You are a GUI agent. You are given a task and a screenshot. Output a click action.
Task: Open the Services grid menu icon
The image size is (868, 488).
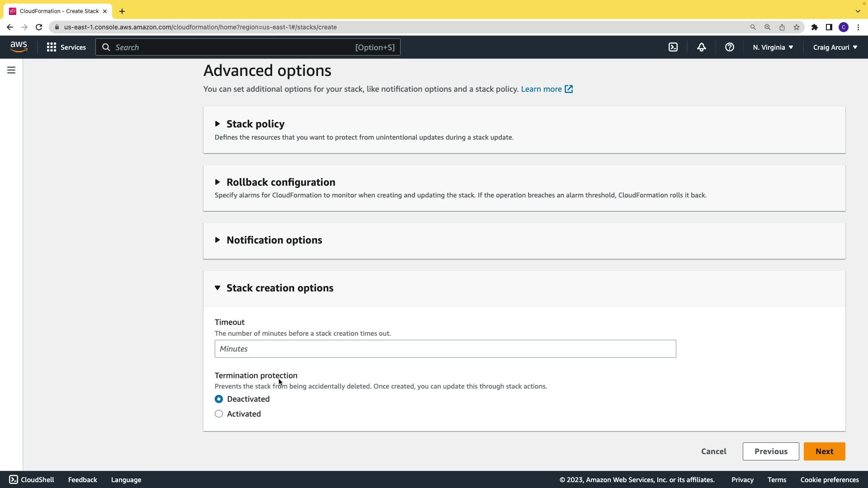52,47
